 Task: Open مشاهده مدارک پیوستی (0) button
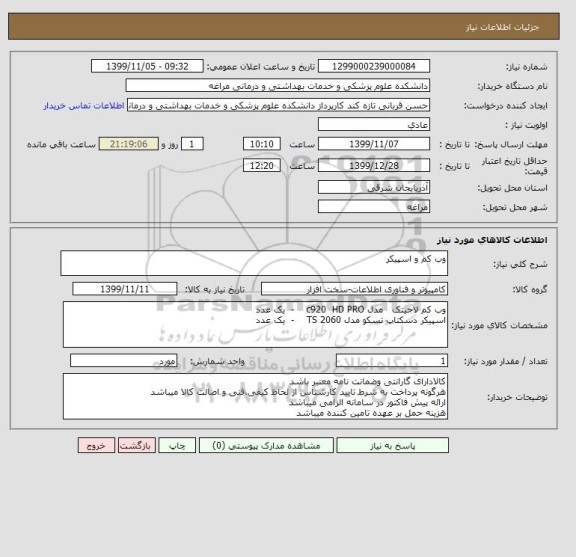click(x=266, y=445)
